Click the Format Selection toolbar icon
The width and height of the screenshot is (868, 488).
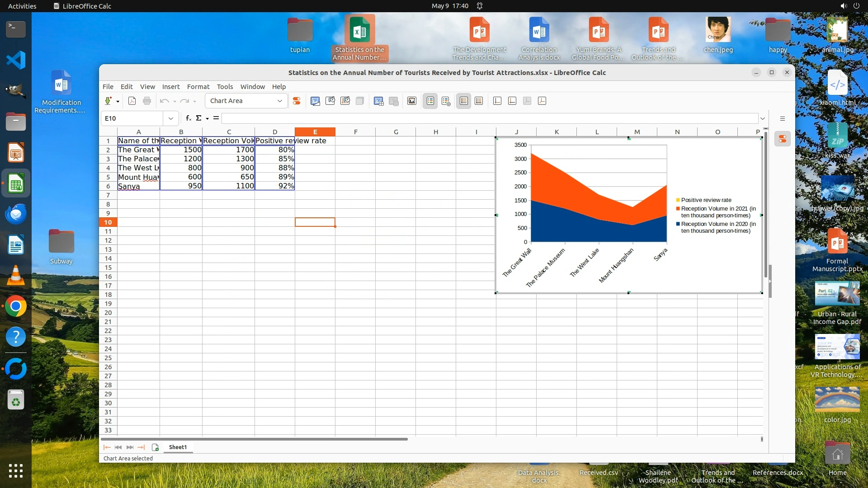point(297,101)
